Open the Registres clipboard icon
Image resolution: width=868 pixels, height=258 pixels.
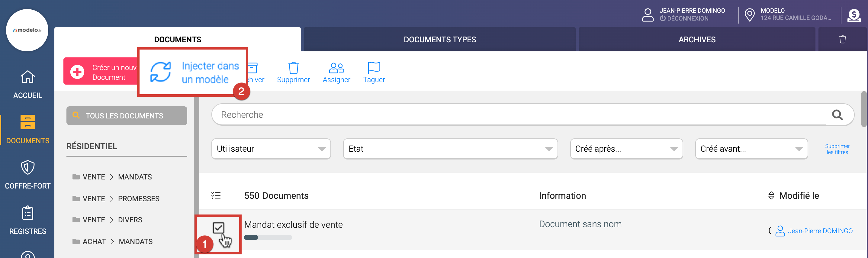(27, 213)
